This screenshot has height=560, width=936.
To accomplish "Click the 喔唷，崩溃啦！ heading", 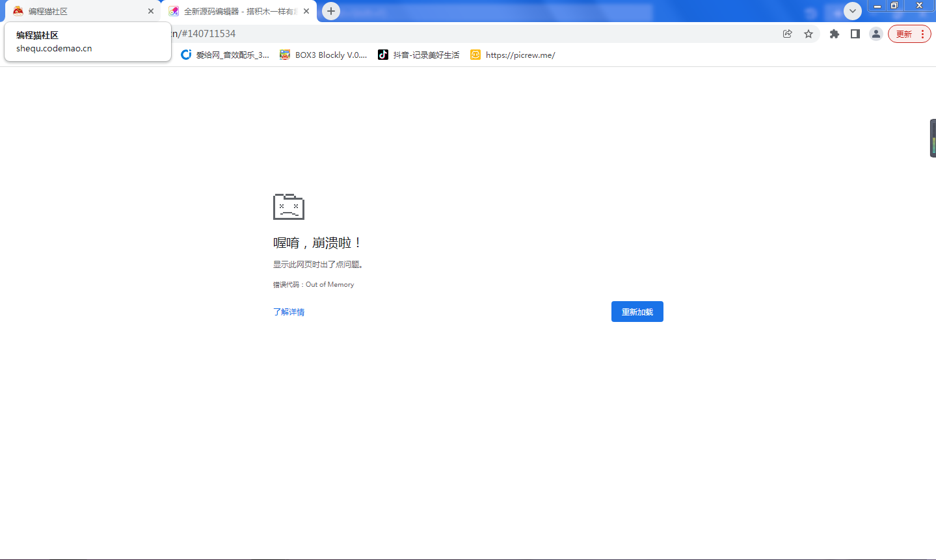I will [x=317, y=243].
